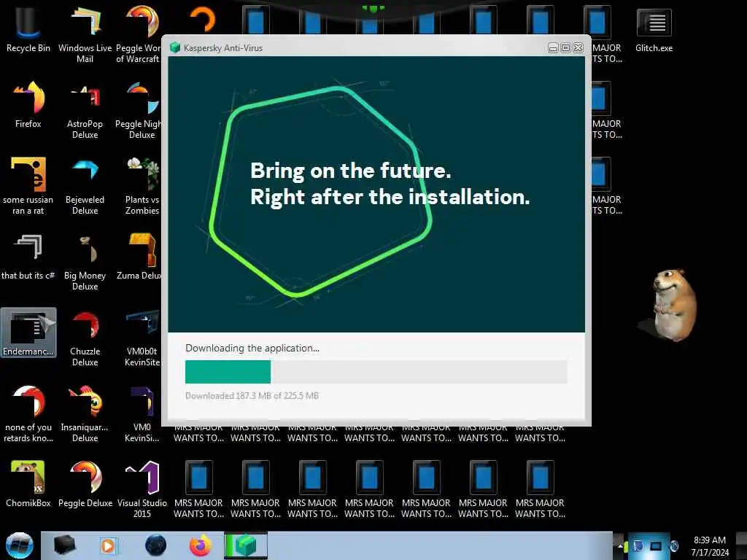This screenshot has width=747, height=560.
Task: Show hidden tray icons arrow
Action: (620, 545)
